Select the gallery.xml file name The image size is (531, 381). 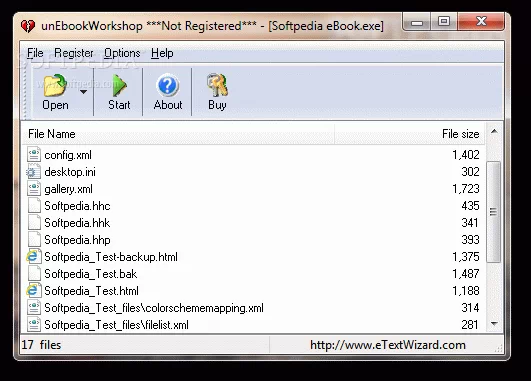coord(68,189)
